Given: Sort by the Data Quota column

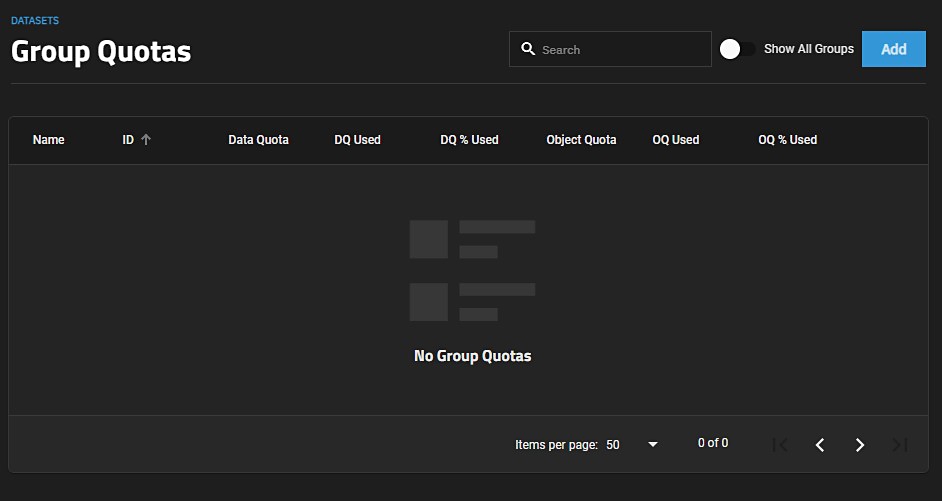Looking at the screenshot, I should (x=258, y=140).
